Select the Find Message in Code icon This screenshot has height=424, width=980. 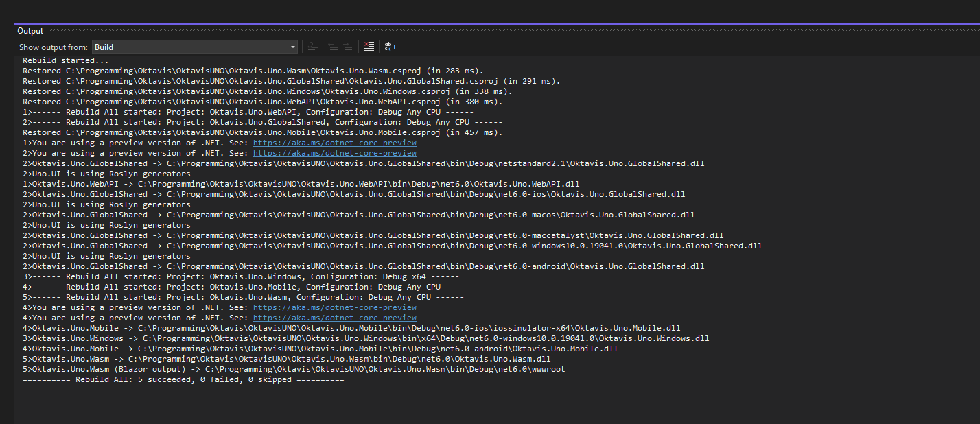pos(312,46)
